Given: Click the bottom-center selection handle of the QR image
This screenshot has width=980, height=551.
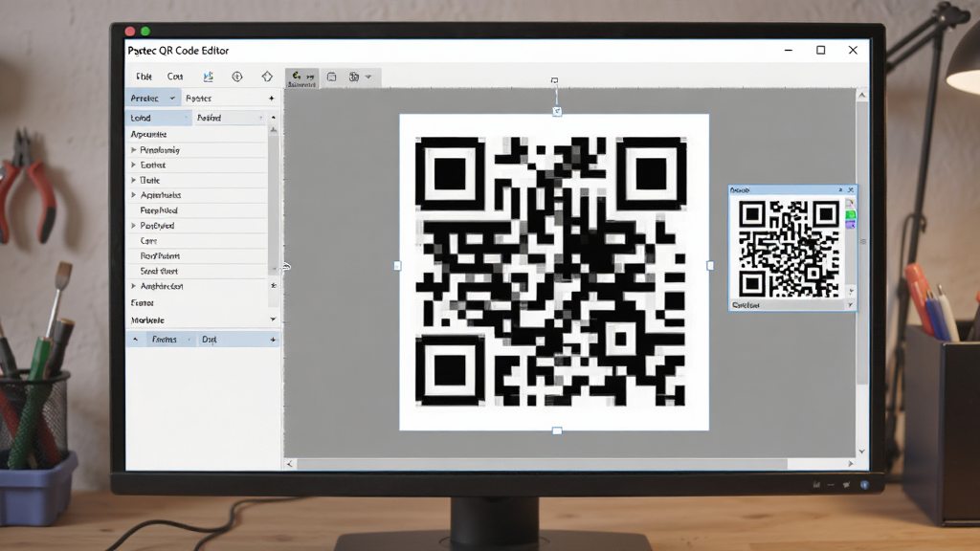Looking at the screenshot, I should click(557, 431).
